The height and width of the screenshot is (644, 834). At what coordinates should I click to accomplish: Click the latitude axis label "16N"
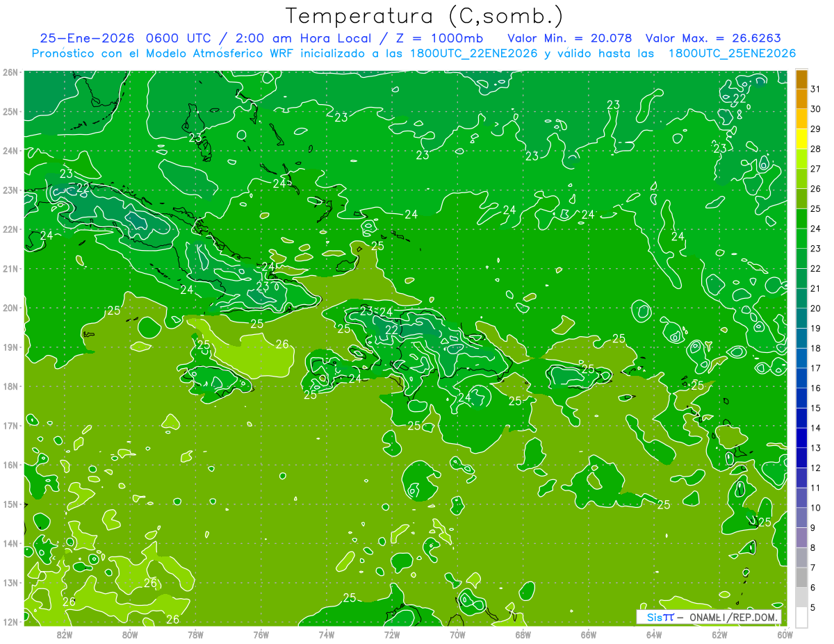click(x=10, y=465)
